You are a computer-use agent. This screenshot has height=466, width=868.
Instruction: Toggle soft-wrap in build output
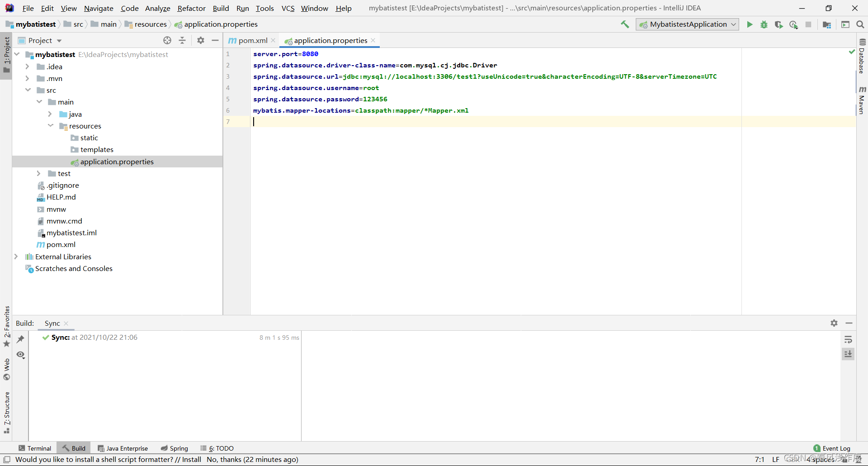848,339
